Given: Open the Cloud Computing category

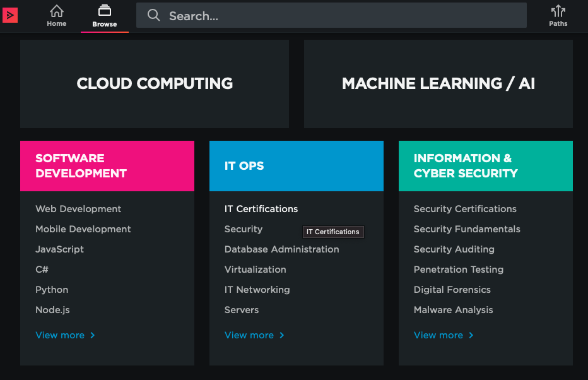Looking at the screenshot, I should 154,83.
